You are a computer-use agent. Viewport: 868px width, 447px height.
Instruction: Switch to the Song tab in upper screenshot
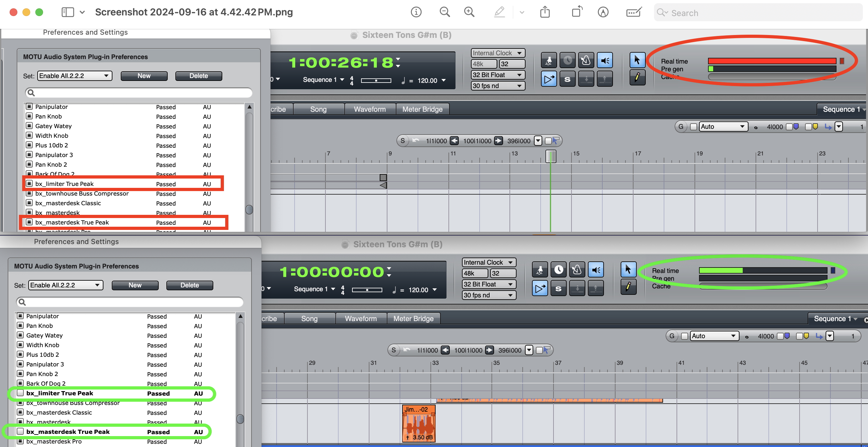[x=318, y=109]
